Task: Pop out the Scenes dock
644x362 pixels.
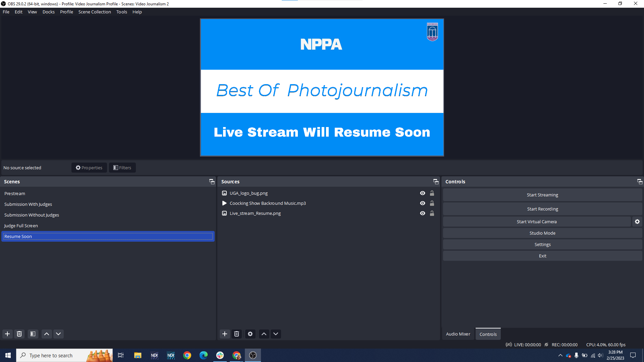Action: (x=212, y=182)
